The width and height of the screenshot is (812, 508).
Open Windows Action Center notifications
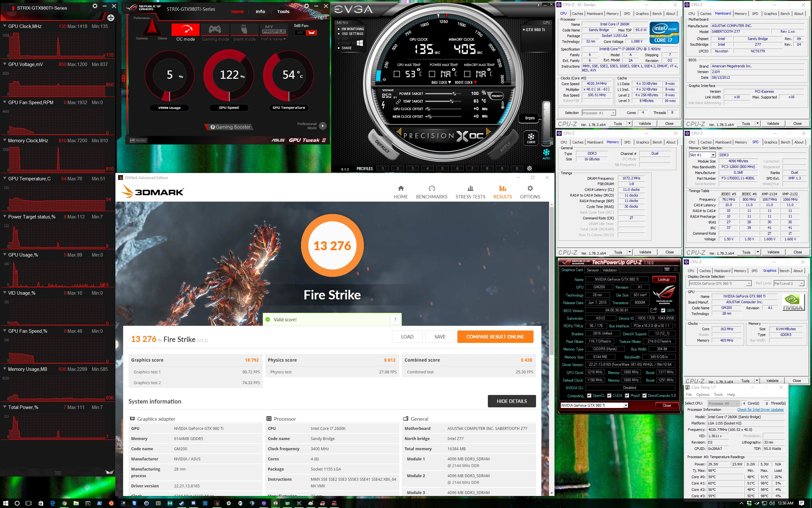point(802,503)
